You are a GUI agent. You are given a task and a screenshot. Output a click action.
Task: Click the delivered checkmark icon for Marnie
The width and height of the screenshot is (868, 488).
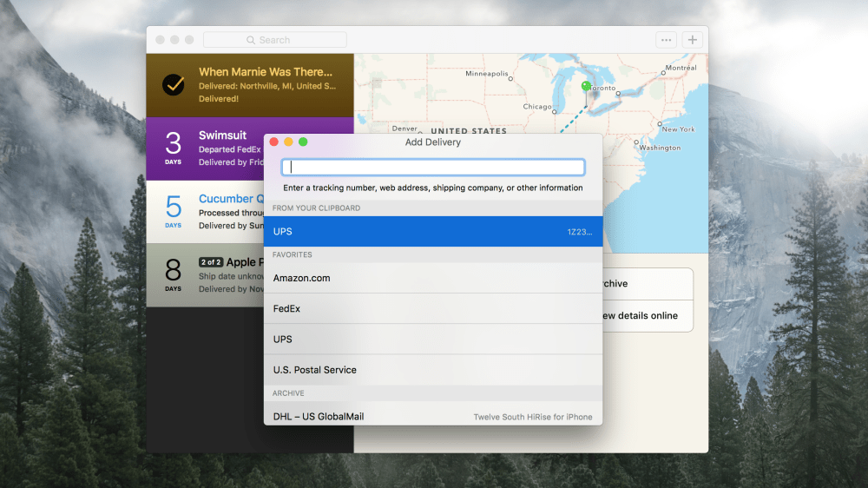(174, 85)
